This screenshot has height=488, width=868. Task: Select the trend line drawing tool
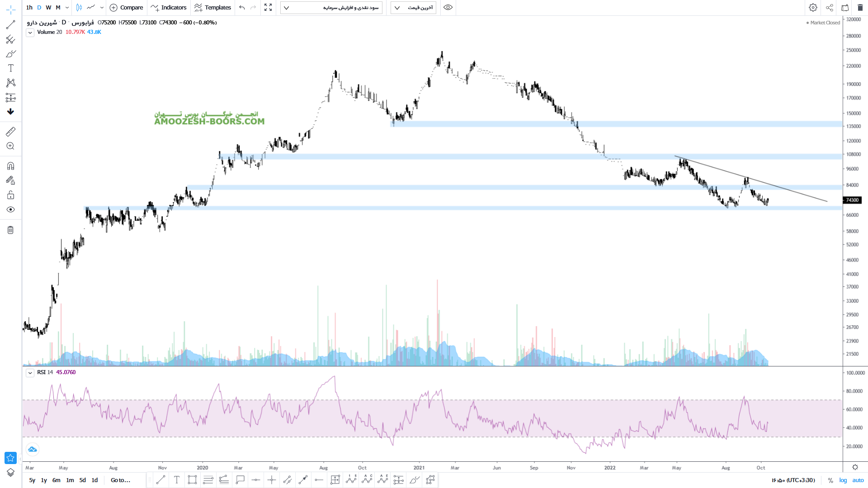10,25
